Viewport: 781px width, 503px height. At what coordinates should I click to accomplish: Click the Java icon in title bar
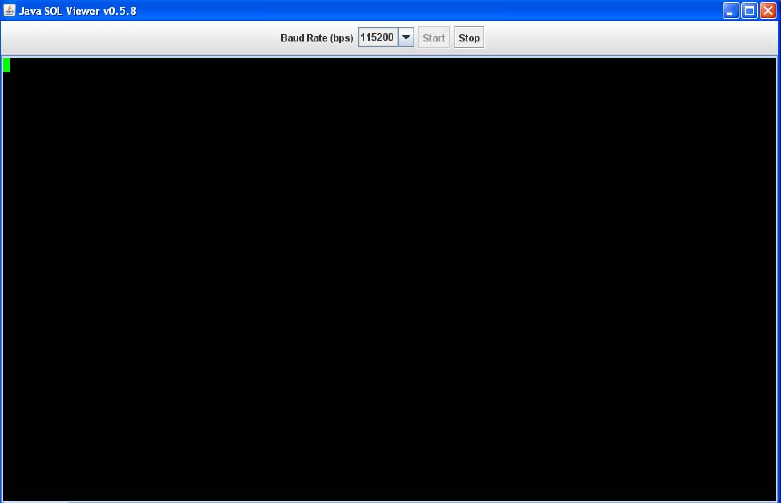click(9, 10)
